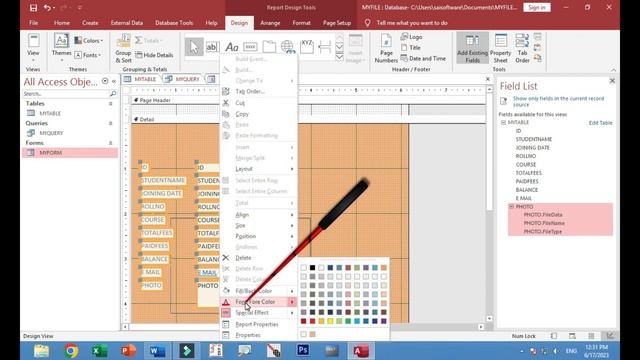Collapse MYTABLE node in Field List
The width and height of the screenshot is (640, 360).
503,122
